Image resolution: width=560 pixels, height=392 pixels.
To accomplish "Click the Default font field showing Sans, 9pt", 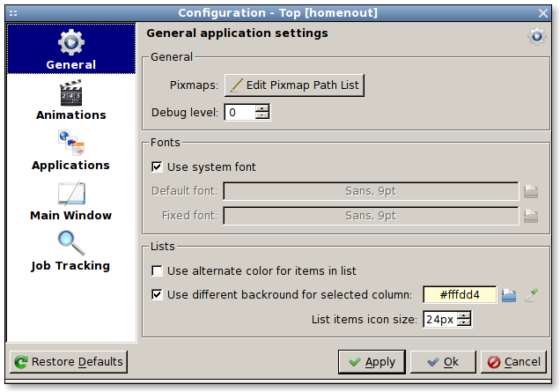I will [371, 191].
